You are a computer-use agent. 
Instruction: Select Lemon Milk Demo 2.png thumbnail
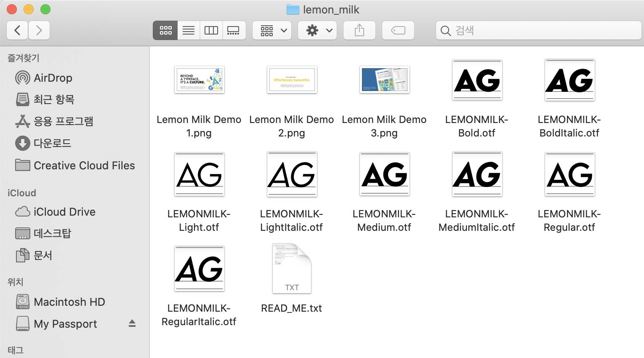(x=292, y=80)
